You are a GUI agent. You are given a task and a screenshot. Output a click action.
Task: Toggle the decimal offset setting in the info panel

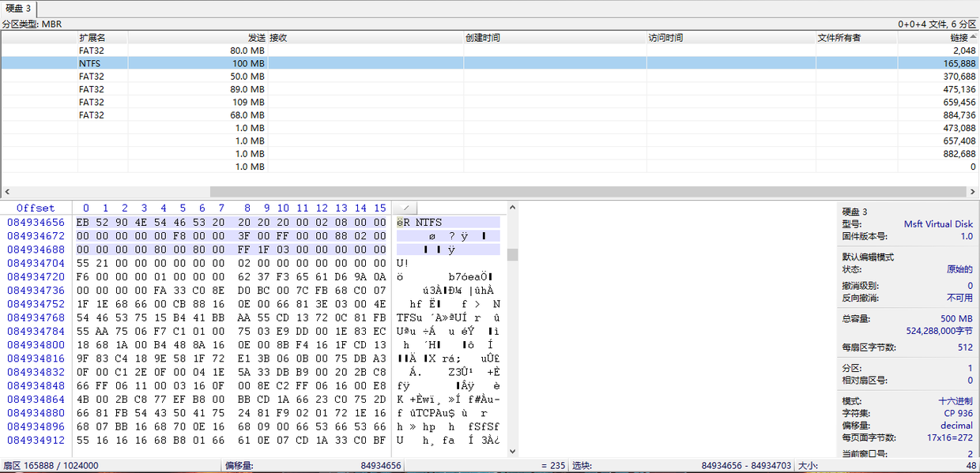[x=956, y=426]
